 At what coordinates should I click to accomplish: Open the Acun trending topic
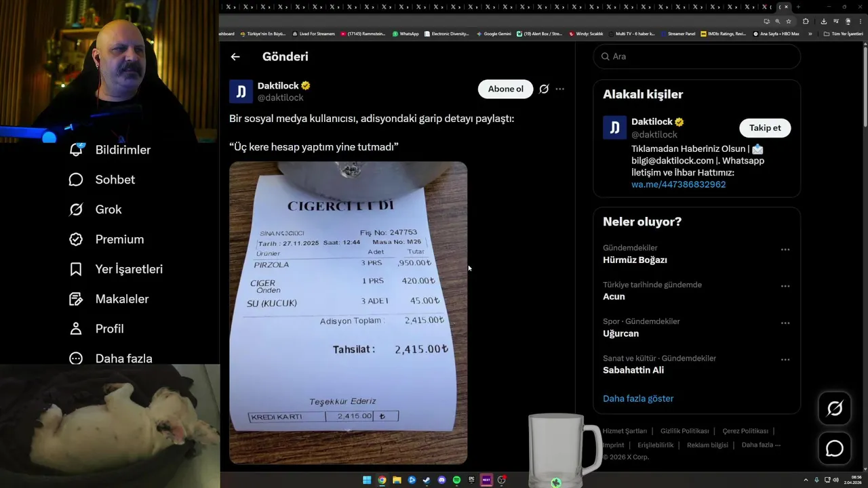click(x=614, y=297)
